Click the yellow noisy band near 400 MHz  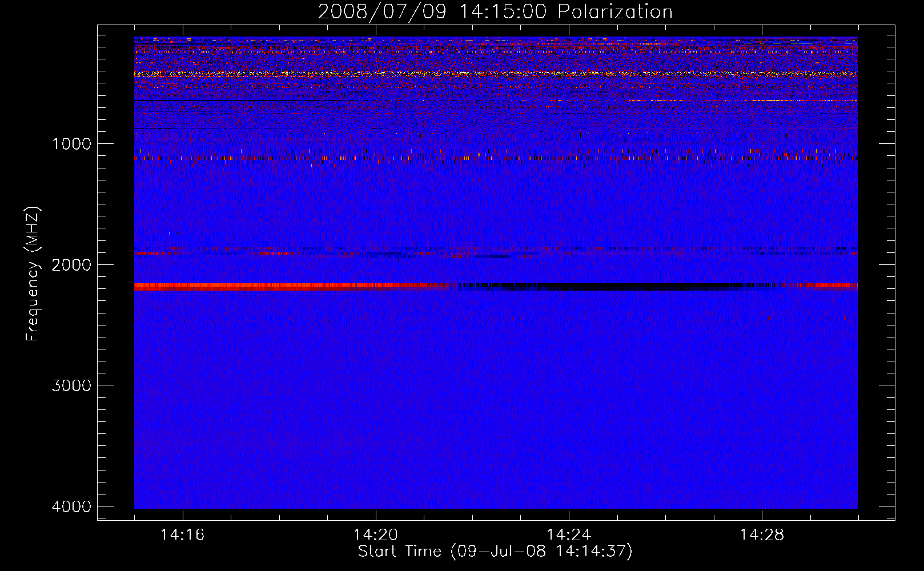point(496,74)
